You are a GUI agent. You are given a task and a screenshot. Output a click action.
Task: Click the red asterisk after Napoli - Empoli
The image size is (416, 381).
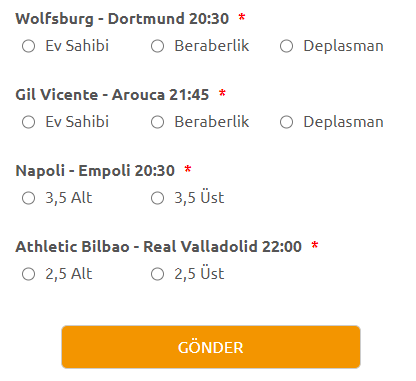pos(188,169)
